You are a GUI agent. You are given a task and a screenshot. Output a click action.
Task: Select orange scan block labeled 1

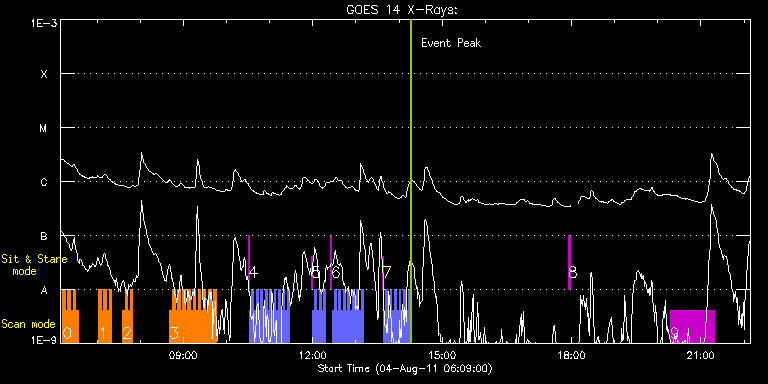point(105,316)
